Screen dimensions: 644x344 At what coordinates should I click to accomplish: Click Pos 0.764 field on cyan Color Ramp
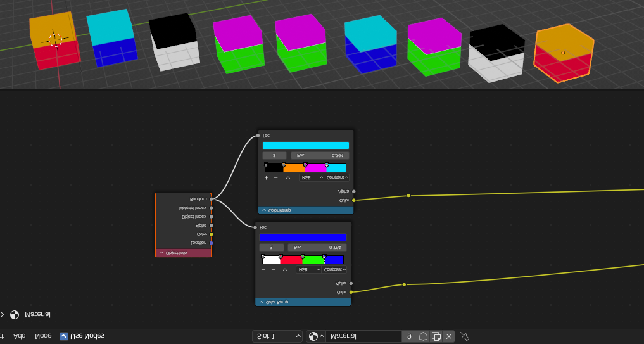pyautogui.click(x=320, y=156)
